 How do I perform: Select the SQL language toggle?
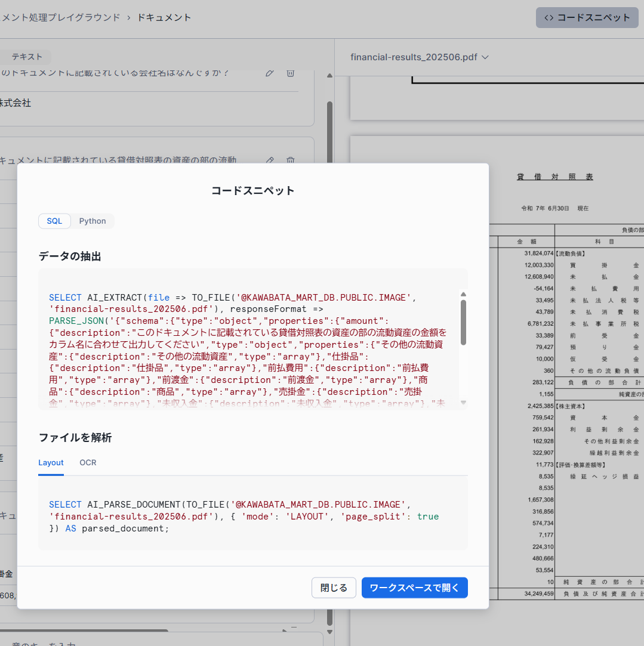click(55, 221)
